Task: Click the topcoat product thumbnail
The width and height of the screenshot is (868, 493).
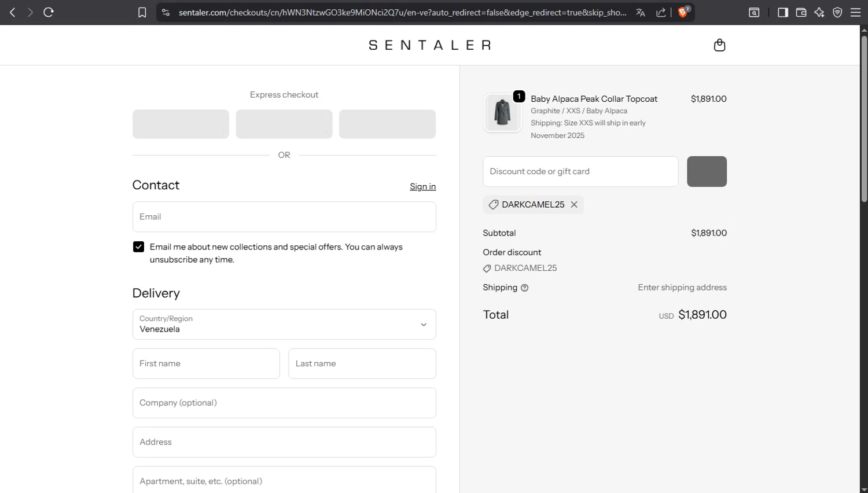Action: pyautogui.click(x=502, y=112)
